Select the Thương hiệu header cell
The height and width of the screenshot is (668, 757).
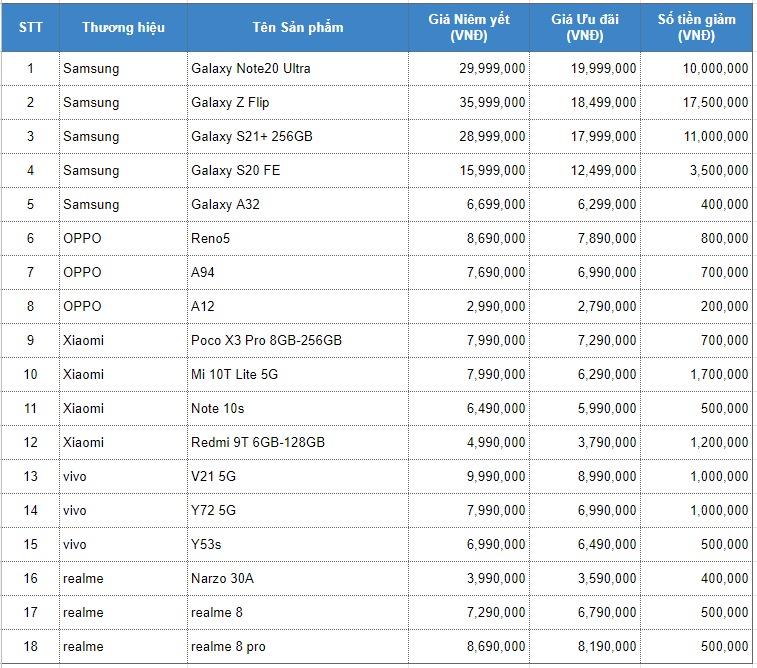(x=123, y=28)
